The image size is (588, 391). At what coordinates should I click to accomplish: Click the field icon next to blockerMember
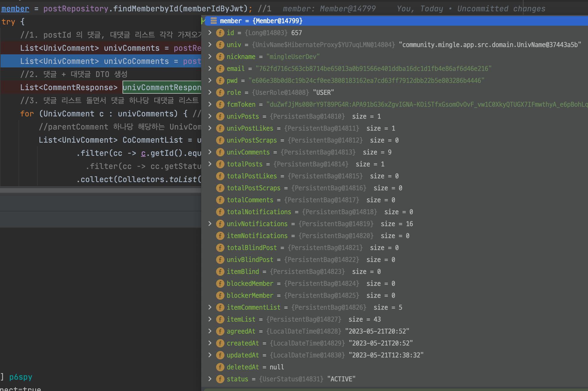point(220,295)
